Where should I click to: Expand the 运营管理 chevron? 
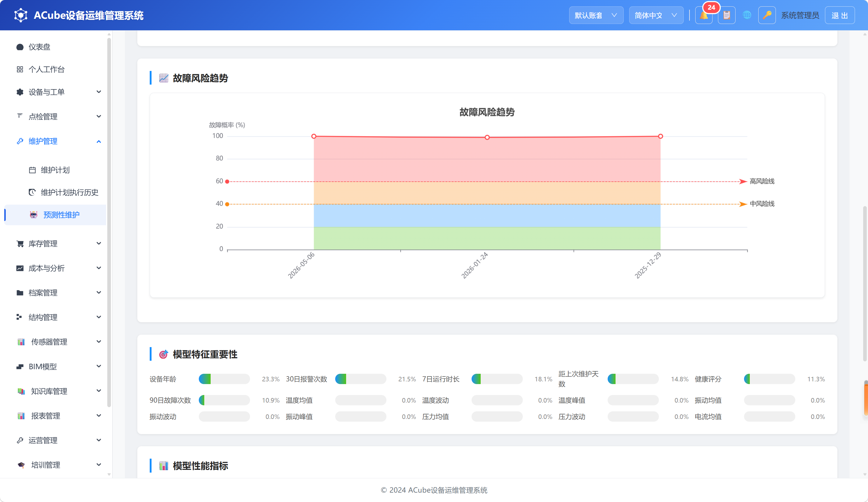pyautogui.click(x=99, y=440)
